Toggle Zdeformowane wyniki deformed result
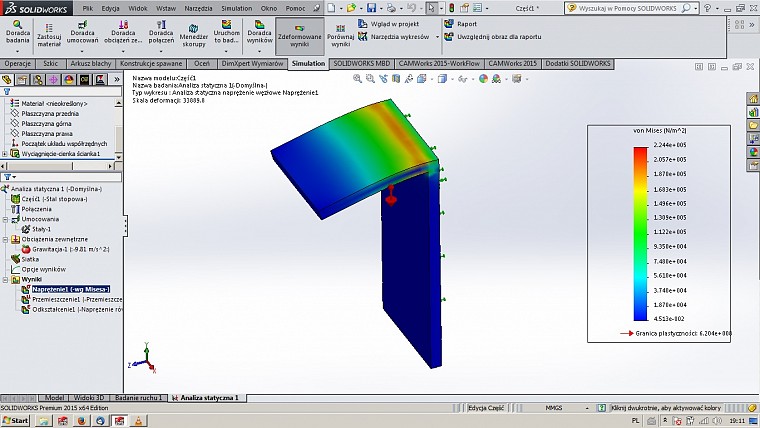760x428 pixels. pos(300,36)
